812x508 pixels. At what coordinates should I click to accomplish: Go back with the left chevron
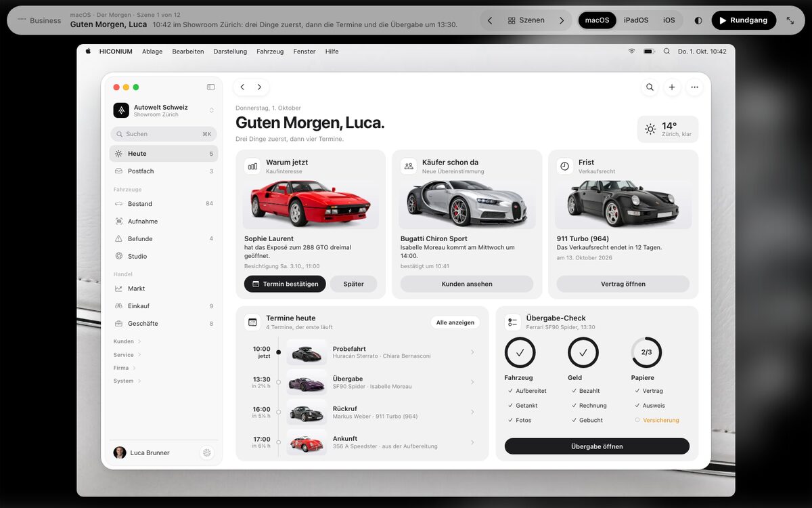(x=242, y=87)
